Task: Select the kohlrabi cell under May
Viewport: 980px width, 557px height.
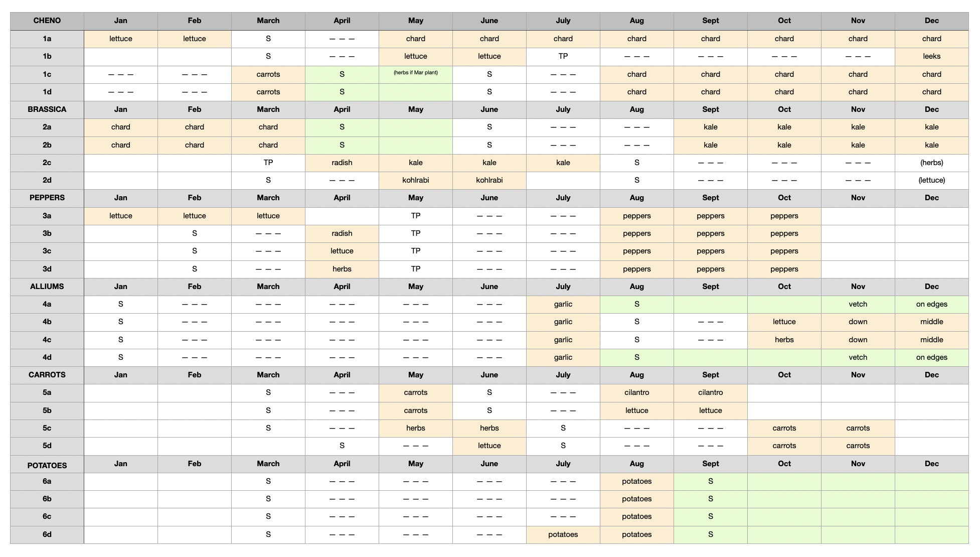Action: [x=415, y=180]
